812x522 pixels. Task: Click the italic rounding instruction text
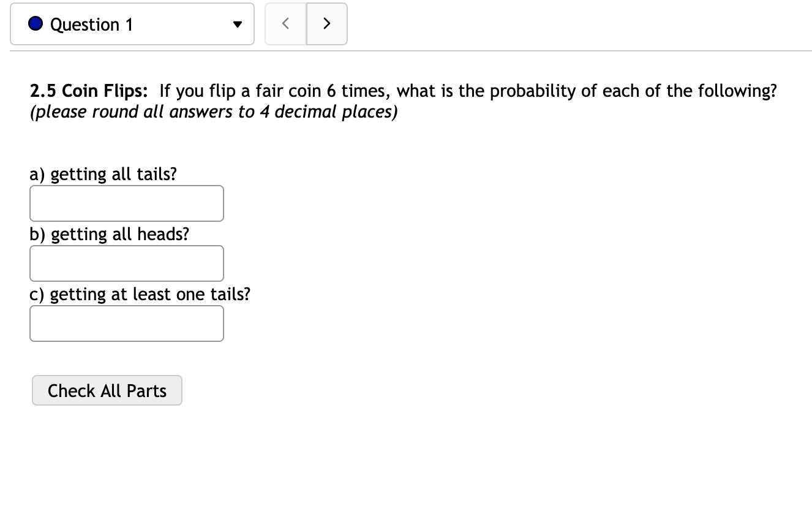tap(213, 112)
